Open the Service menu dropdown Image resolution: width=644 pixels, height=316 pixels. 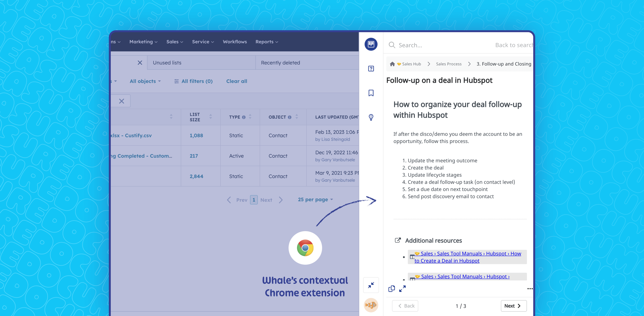coord(203,42)
